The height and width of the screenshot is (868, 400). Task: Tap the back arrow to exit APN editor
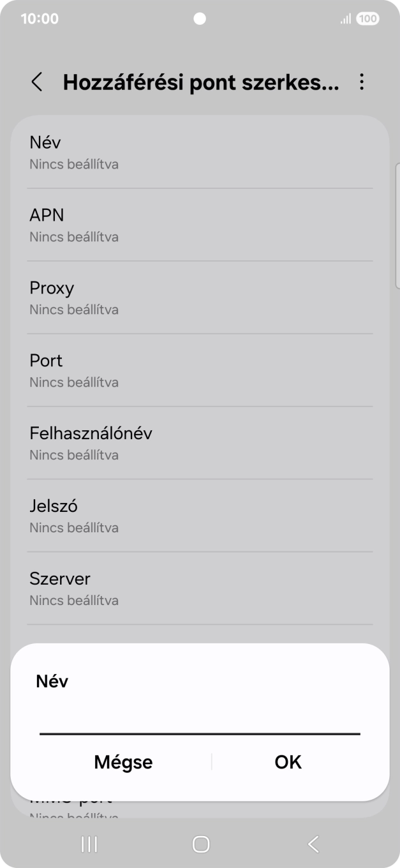[36, 82]
